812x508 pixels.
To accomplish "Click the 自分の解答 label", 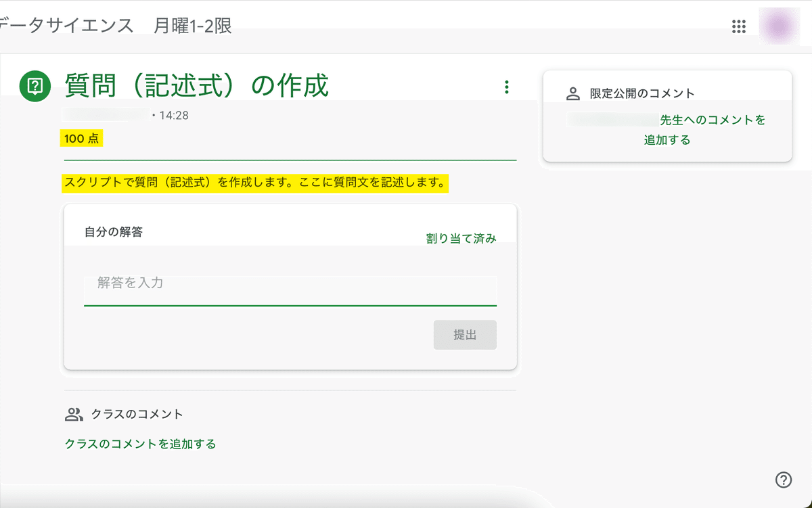I will point(114,231).
